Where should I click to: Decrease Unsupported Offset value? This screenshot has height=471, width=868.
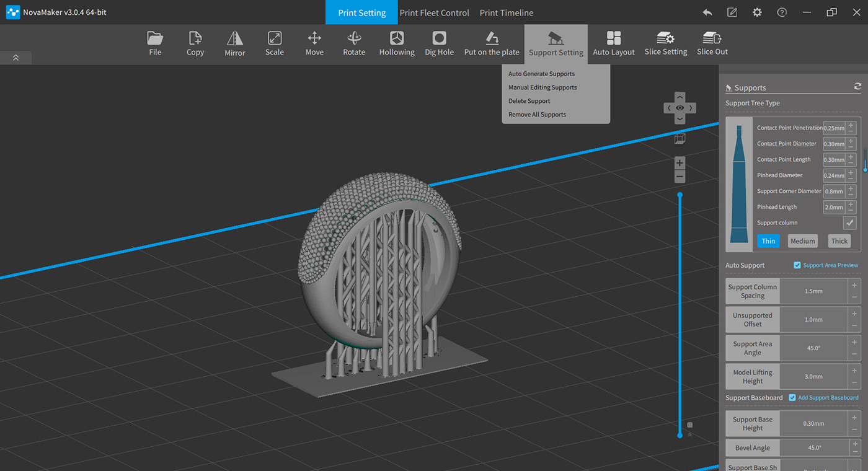point(854,326)
